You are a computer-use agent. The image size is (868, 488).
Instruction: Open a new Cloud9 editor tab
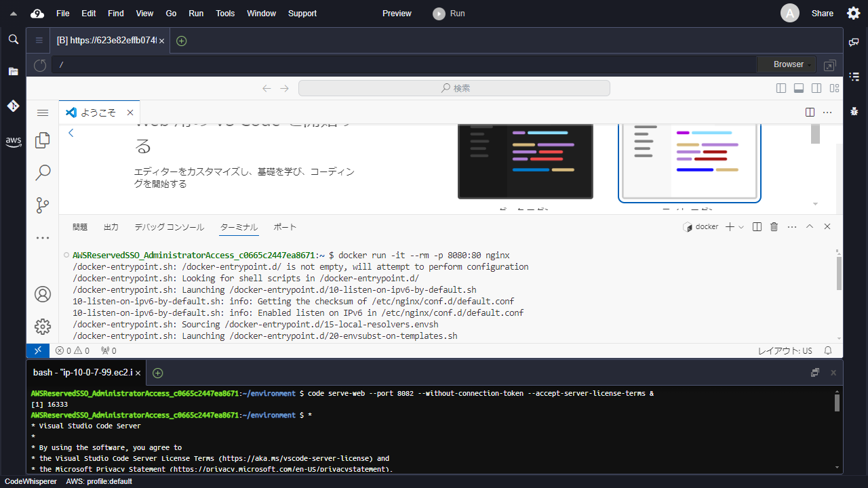click(x=181, y=41)
